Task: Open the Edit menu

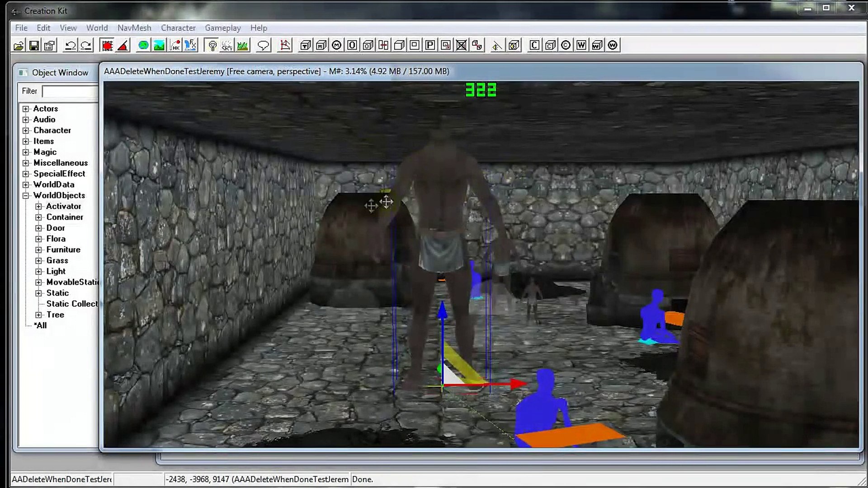Action: coord(43,28)
